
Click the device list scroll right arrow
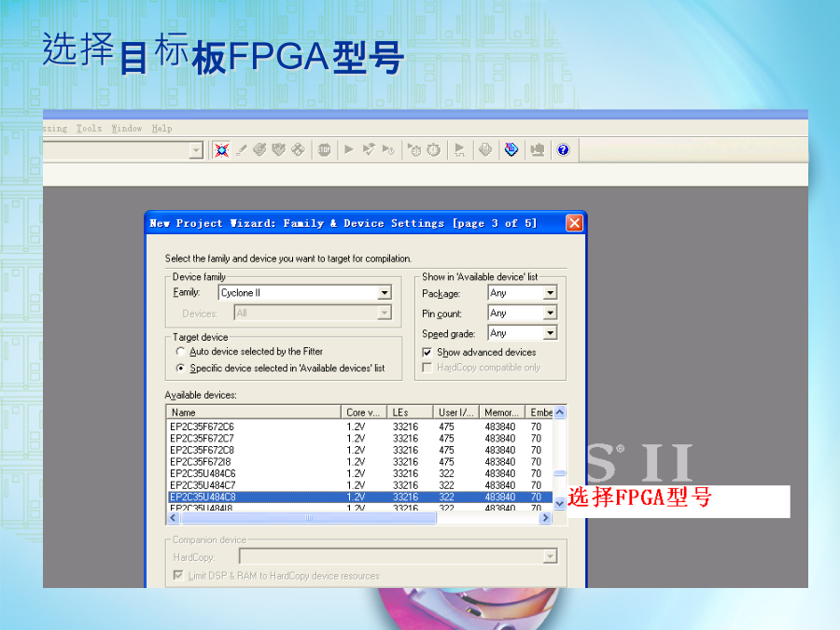click(546, 518)
